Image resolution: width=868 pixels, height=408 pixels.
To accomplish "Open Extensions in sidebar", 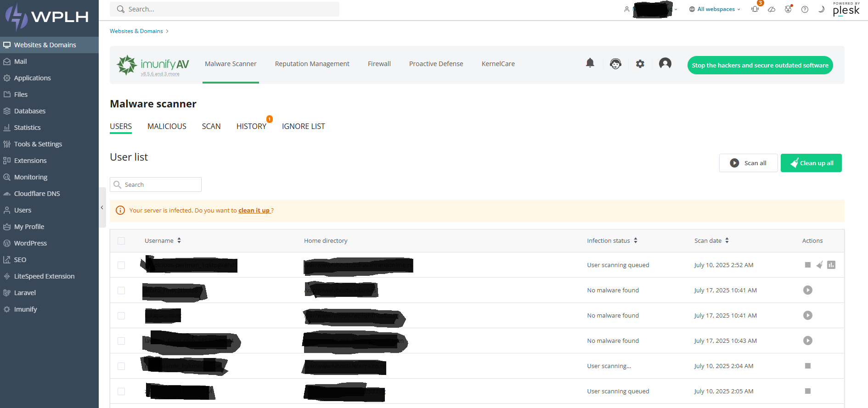I will [x=49, y=161].
